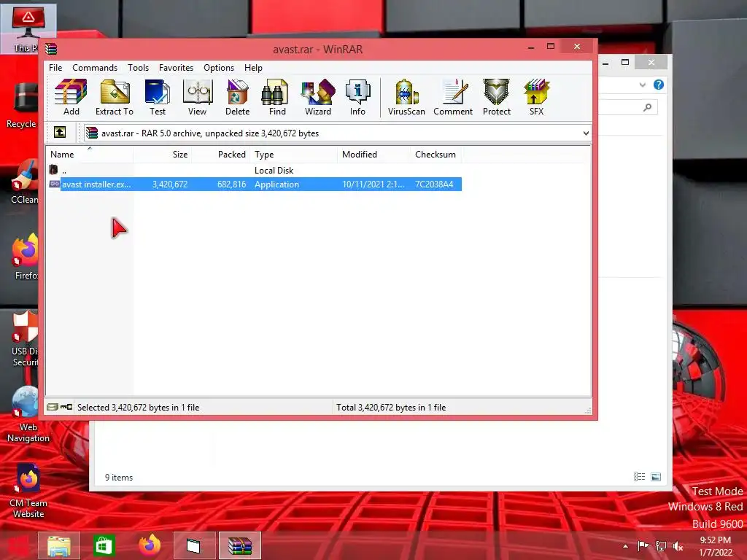
Task: Click the taskbar clock showing 9:52 PM
Action: [715, 546]
